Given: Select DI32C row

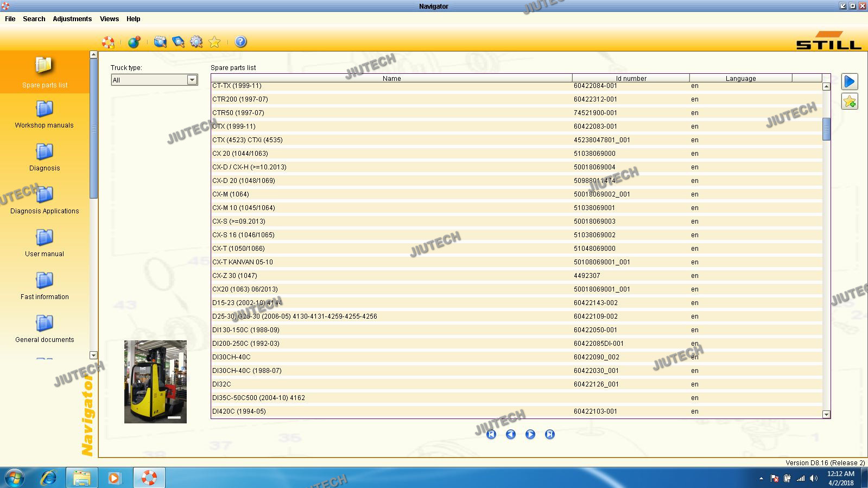Looking at the screenshot, I should point(517,384).
